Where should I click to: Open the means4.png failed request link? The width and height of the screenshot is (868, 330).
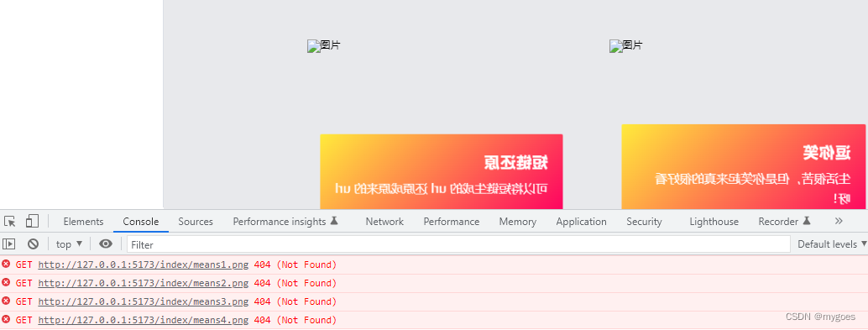[144, 320]
